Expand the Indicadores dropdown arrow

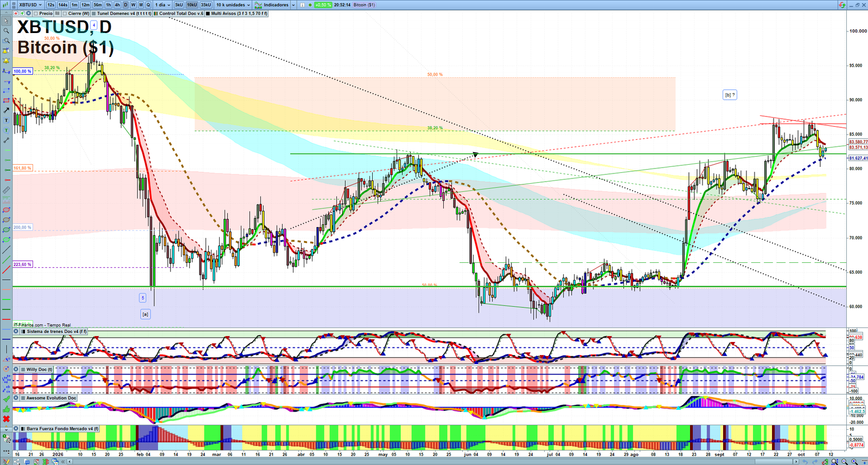coord(293,5)
